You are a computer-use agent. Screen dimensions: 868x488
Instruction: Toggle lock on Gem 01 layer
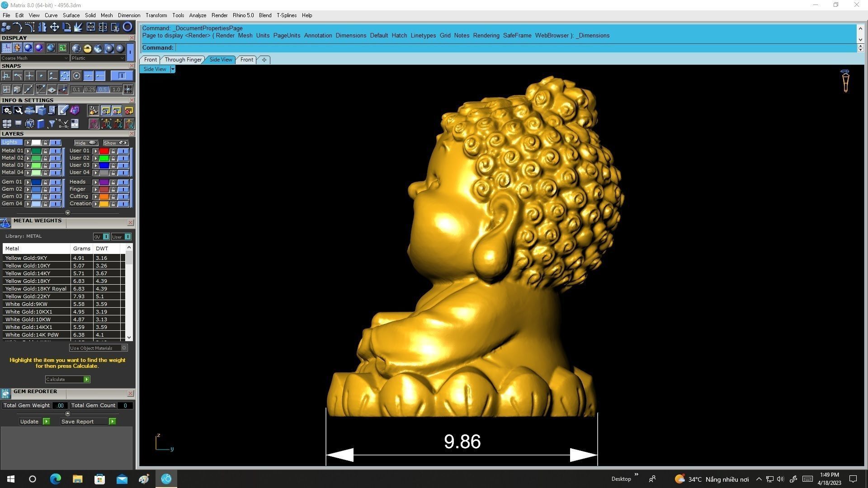pyautogui.click(x=45, y=182)
